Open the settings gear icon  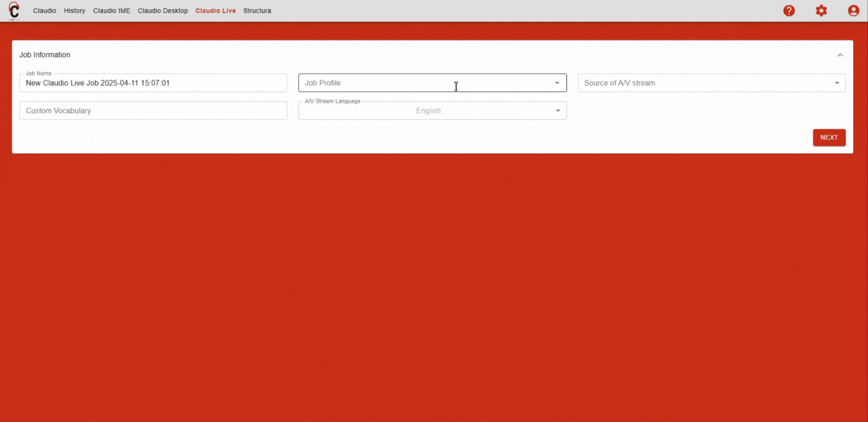pyautogui.click(x=821, y=11)
